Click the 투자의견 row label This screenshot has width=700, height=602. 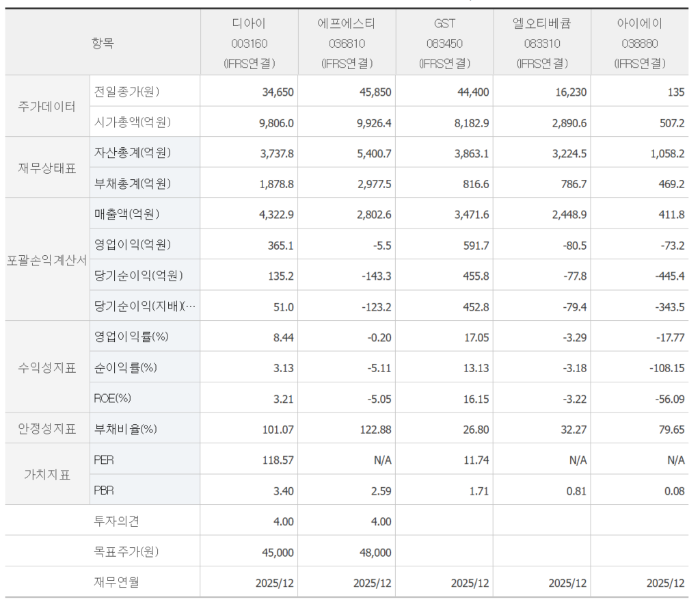(x=116, y=521)
